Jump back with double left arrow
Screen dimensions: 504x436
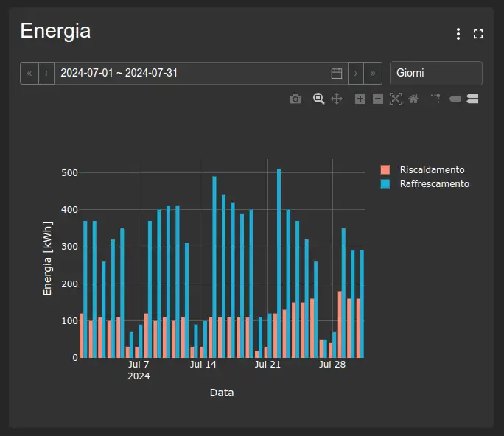pos(29,73)
